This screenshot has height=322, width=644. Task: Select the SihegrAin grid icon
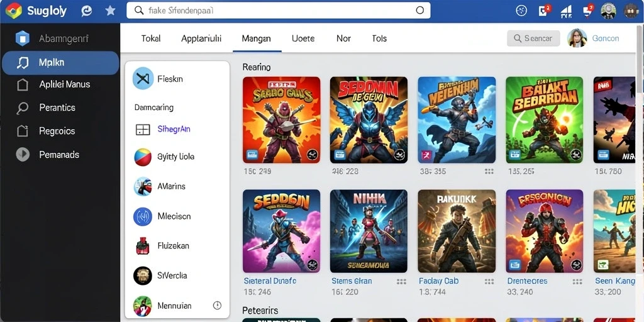click(143, 130)
